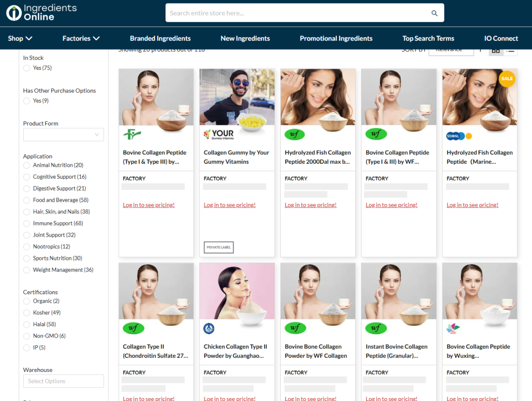This screenshot has width=532, height=401.
Task: Toggle In Stock Yes filter
Action: click(27, 68)
